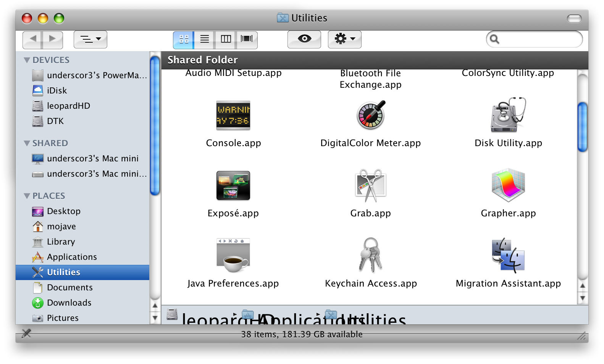This screenshot has width=604, height=364.
Task: Collapse the PLACES section
Action: pyautogui.click(x=27, y=196)
